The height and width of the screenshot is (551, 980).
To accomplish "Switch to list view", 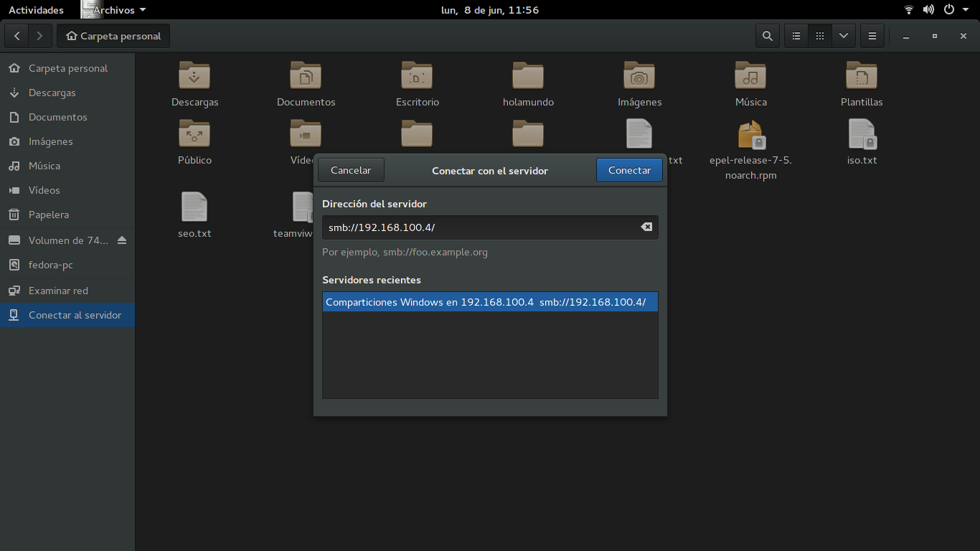I will (x=796, y=35).
